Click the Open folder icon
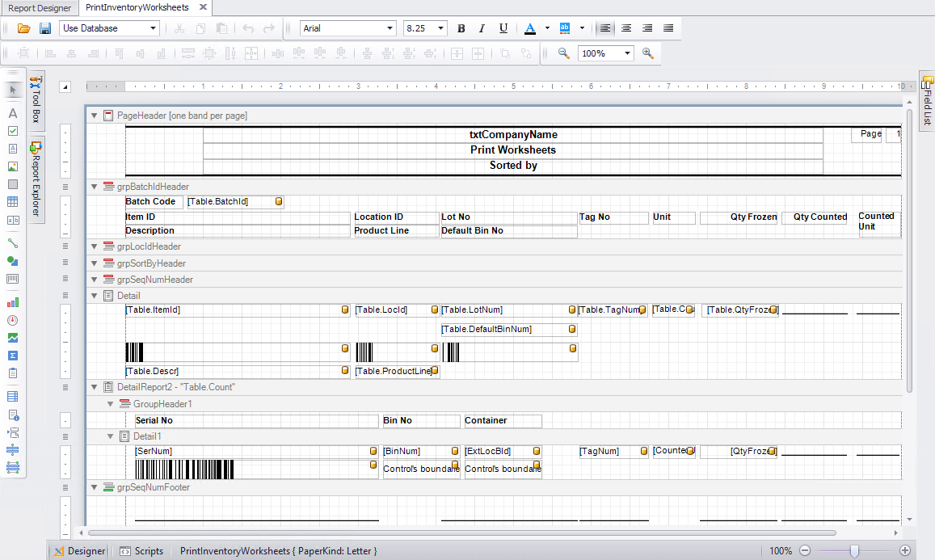 [x=24, y=28]
